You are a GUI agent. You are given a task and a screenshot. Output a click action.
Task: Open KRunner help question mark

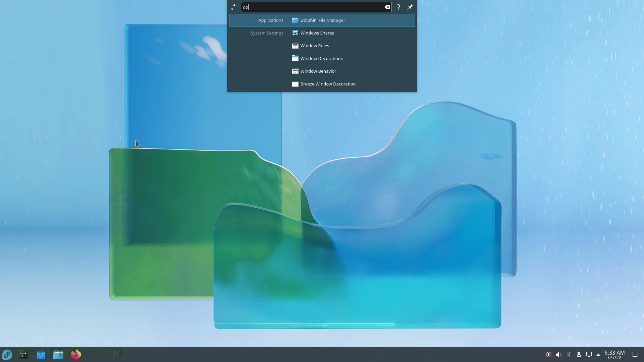(x=398, y=7)
